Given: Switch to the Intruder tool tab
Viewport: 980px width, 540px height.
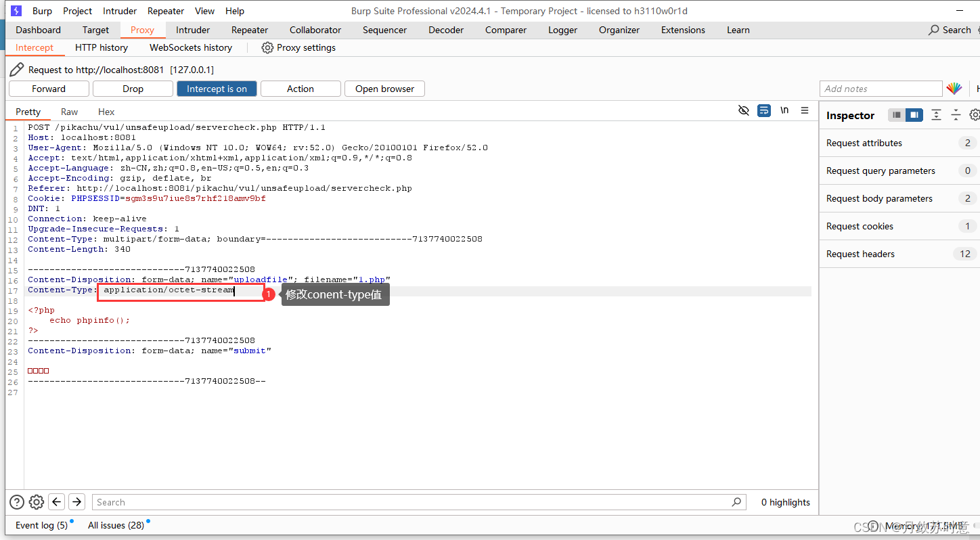Looking at the screenshot, I should [193, 30].
